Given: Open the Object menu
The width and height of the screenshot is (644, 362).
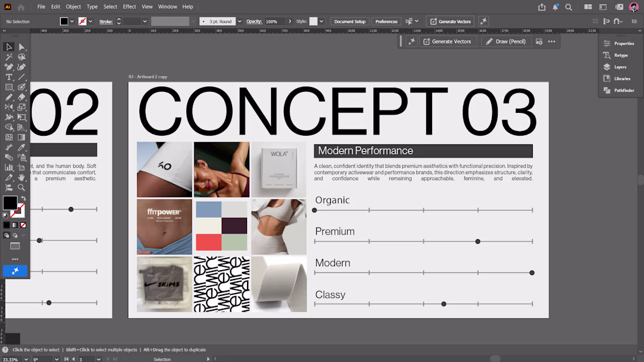Looking at the screenshot, I should click(73, 6).
